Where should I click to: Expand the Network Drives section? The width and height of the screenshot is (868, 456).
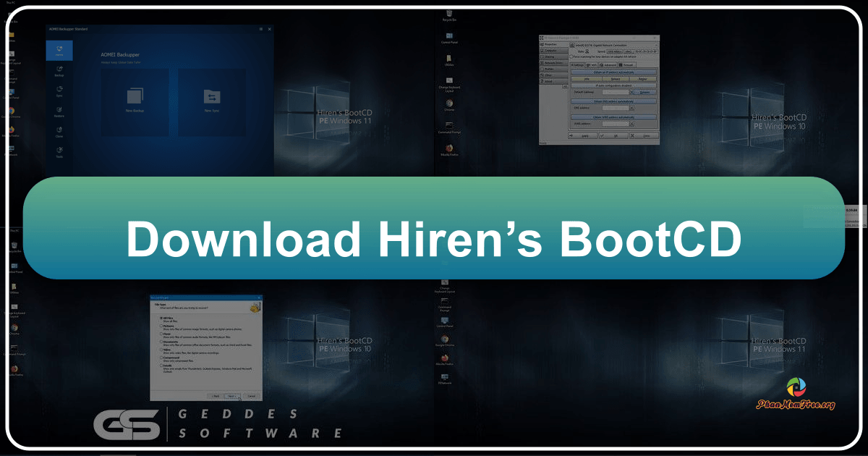coord(553,62)
